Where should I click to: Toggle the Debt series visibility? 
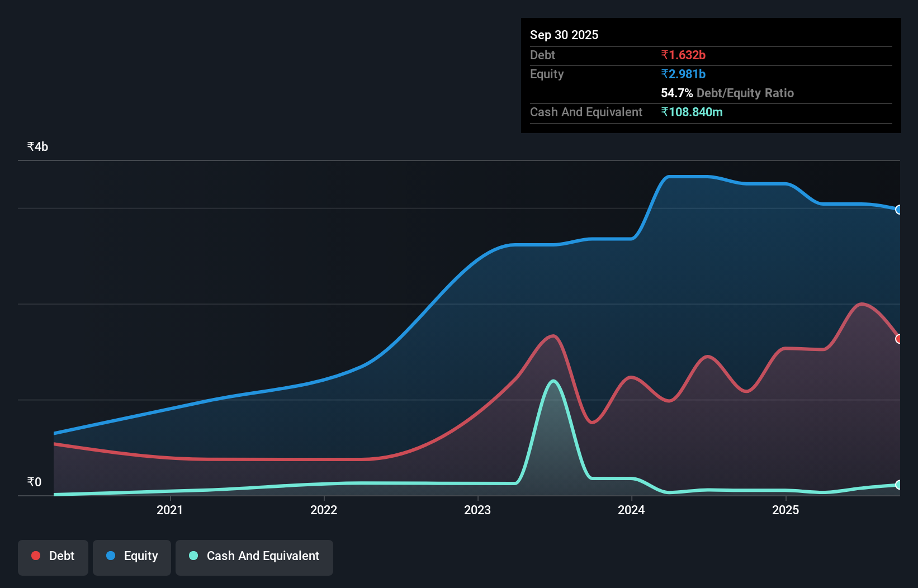[x=53, y=556]
